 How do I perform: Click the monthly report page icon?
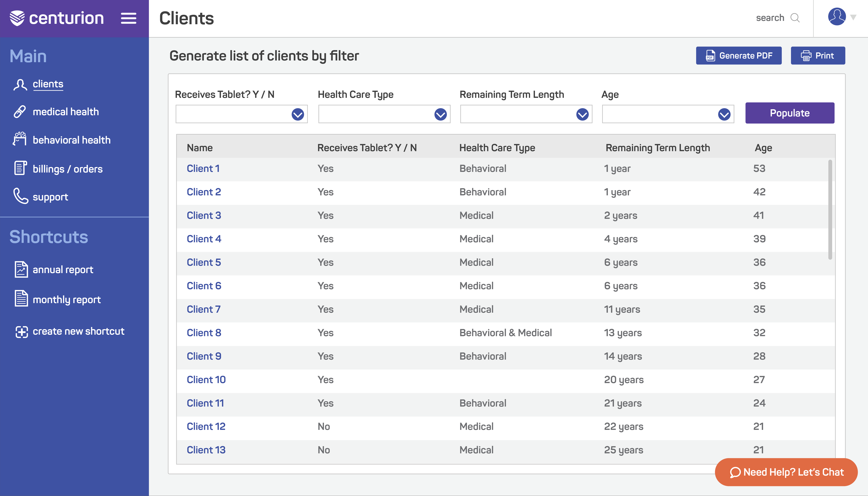(x=21, y=298)
